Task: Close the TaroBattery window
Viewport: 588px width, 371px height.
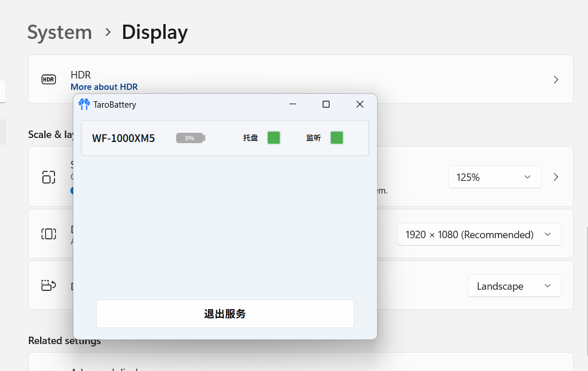Action: tap(360, 104)
